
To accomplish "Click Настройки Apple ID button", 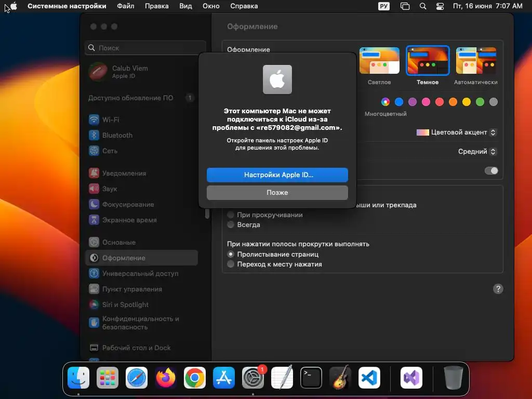I will [277, 175].
